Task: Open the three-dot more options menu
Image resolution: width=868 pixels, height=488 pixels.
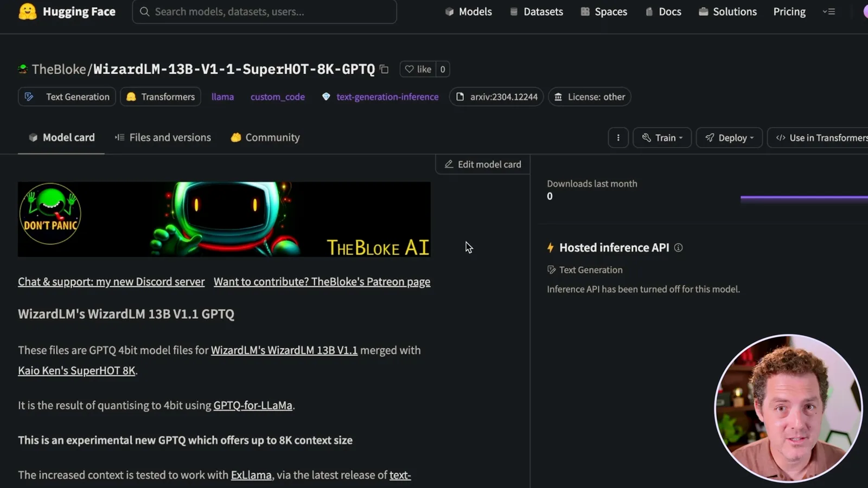Action: [618, 138]
